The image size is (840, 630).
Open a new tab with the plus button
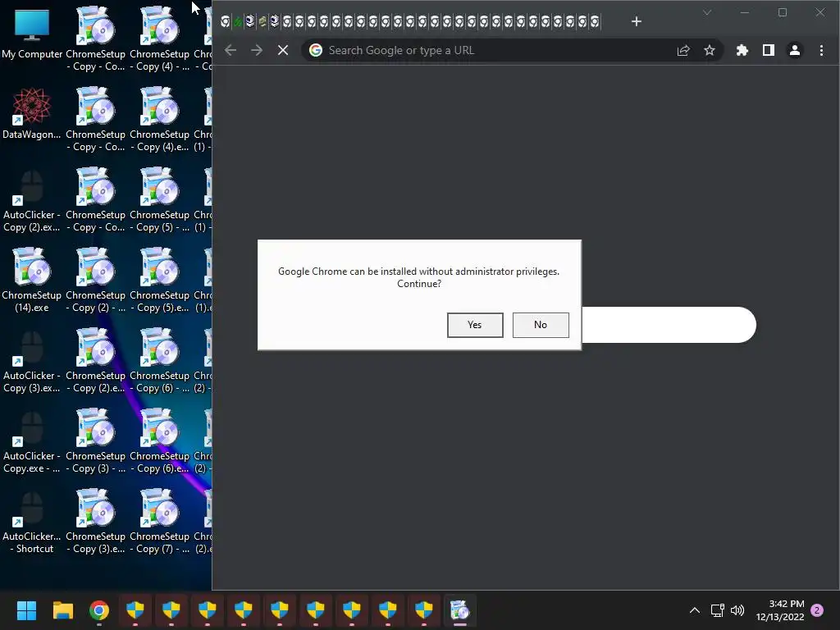[636, 21]
